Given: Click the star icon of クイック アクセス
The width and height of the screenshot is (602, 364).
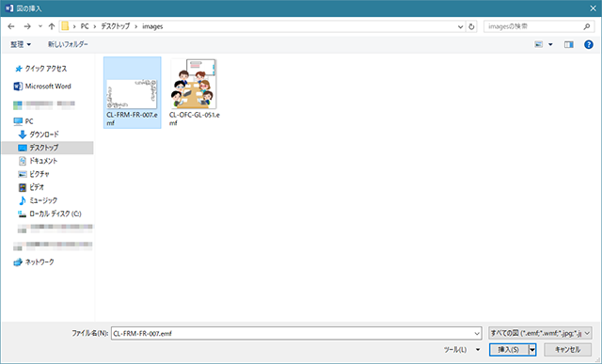Looking at the screenshot, I should (x=19, y=69).
